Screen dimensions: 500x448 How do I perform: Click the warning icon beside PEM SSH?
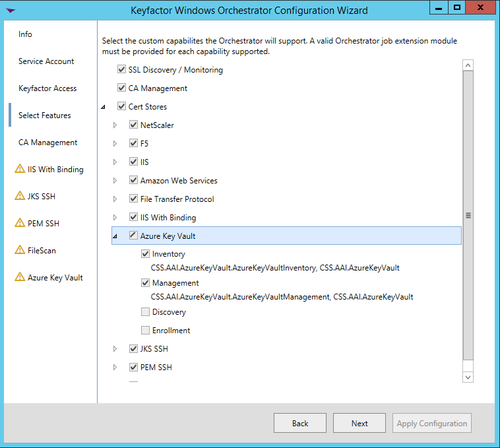click(x=20, y=223)
